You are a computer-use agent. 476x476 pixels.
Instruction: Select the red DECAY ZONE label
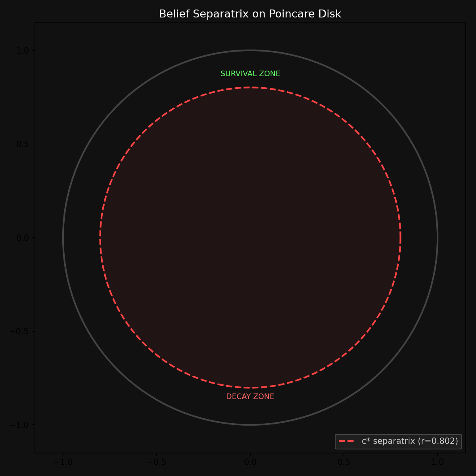coord(250,397)
